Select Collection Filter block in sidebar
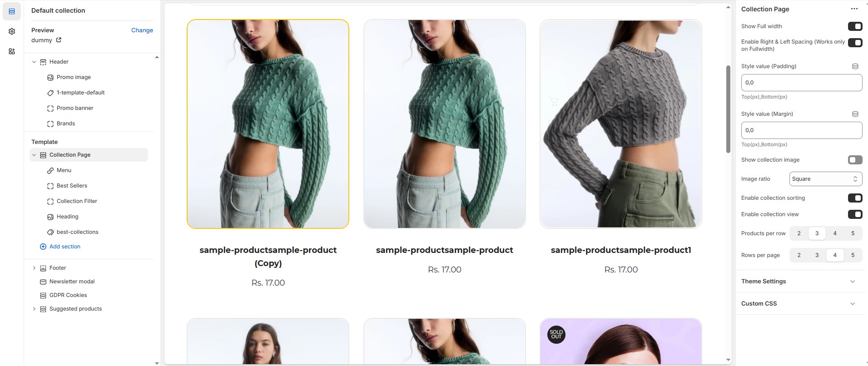This screenshot has width=868, height=366. [x=77, y=201]
